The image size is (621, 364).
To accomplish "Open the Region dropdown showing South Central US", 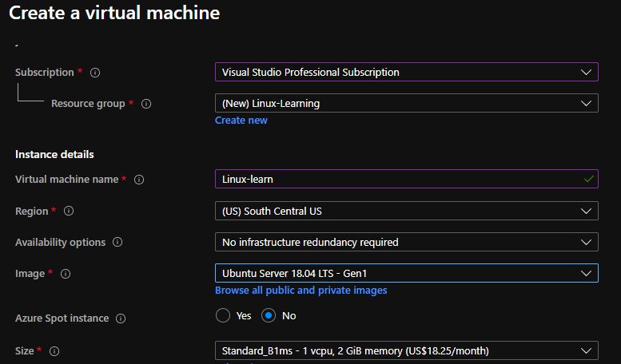I will [x=406, y=211].
